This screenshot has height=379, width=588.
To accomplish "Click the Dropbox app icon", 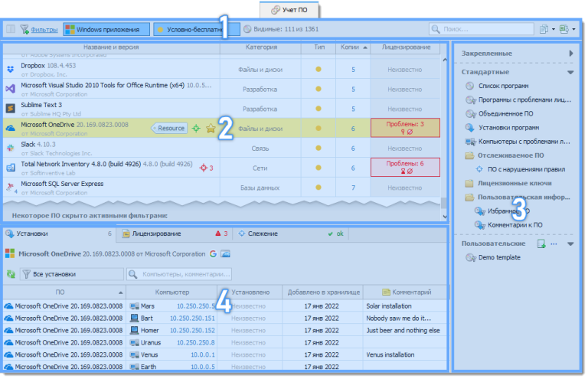I will 11,70.
